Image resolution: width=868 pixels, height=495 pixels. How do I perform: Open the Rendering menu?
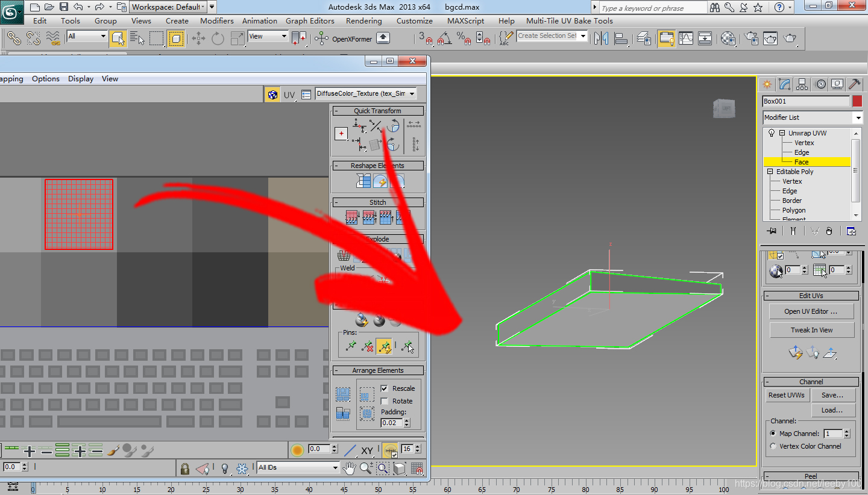click(x=363, y=20)
